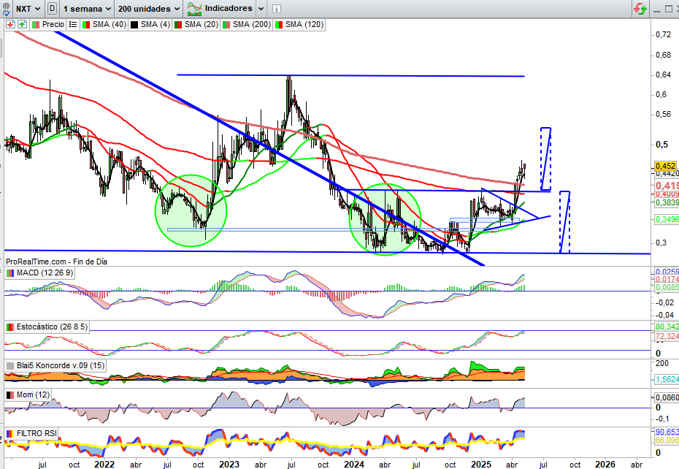Click the SMA (20) color swatch

tap(178, 25)
